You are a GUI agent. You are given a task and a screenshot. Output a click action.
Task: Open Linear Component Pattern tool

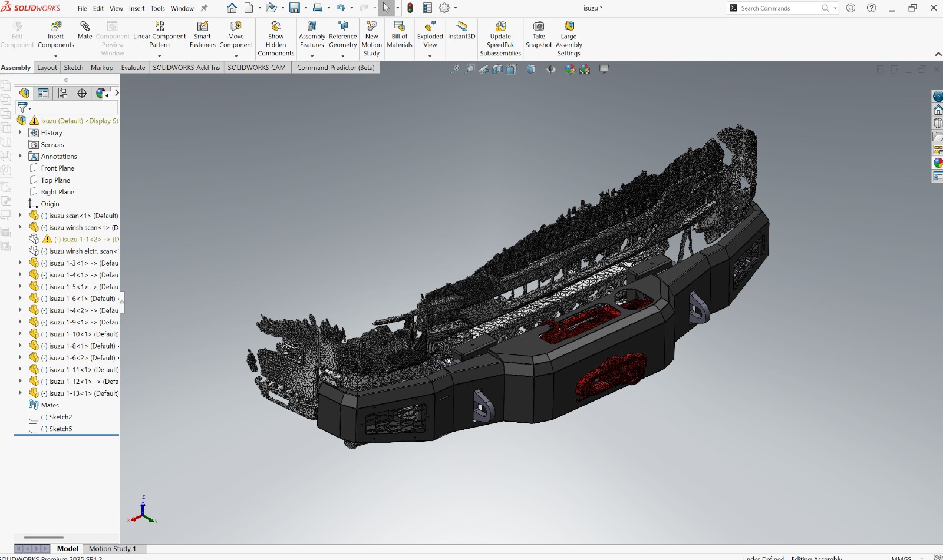click(159, 35)
